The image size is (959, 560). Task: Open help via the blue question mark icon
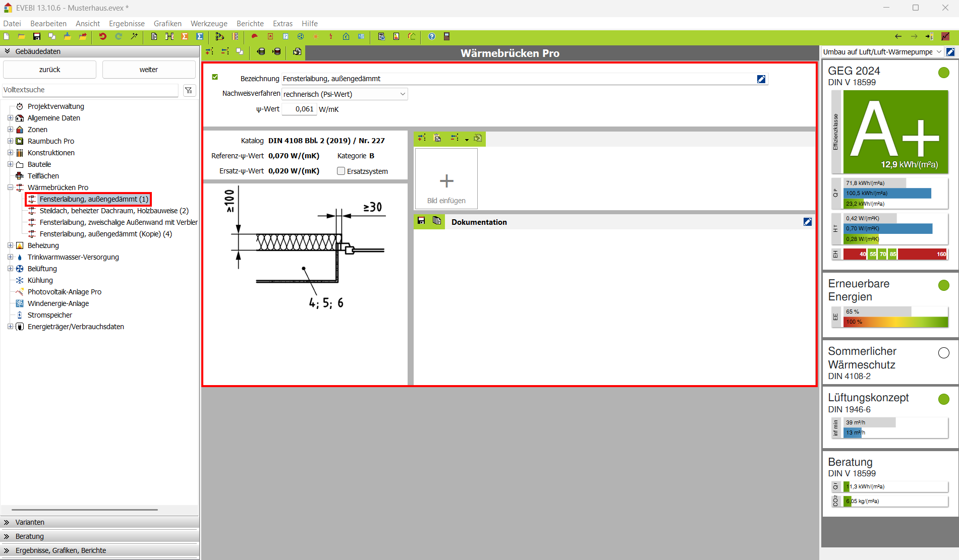tap(432, 36)
